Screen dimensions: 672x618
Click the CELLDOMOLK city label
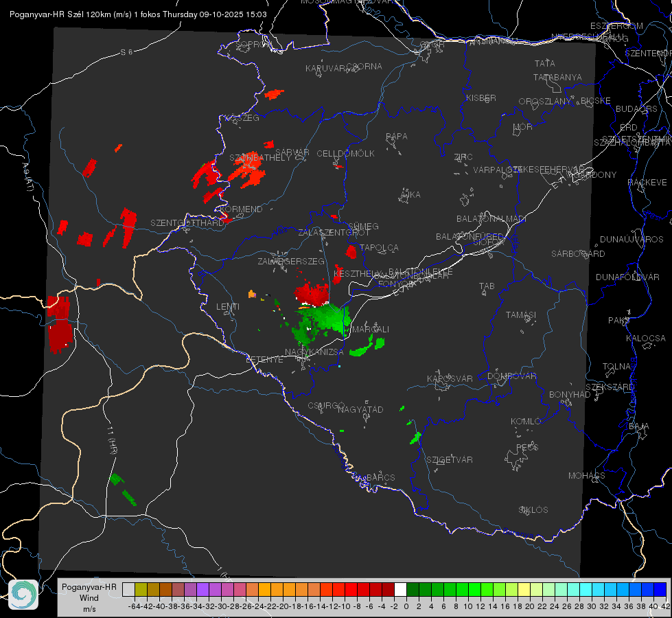click(x=345, y=154)
